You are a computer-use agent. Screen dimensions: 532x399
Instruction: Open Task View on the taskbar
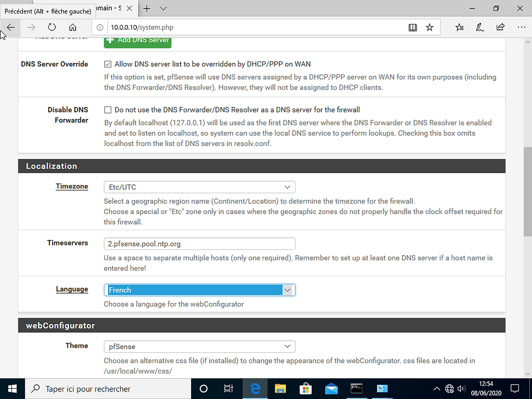point(229,389)
